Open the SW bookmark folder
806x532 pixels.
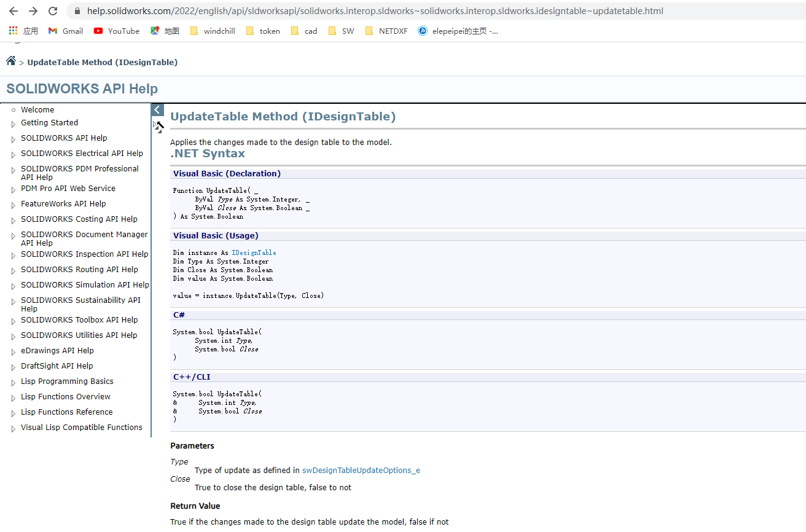point(342,31)
